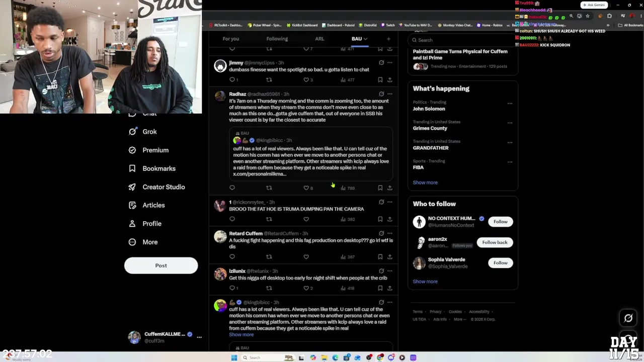Screen dimensions: 644x362
Task: Open options for GRANDFATHER trend
Action: (510, 143)
